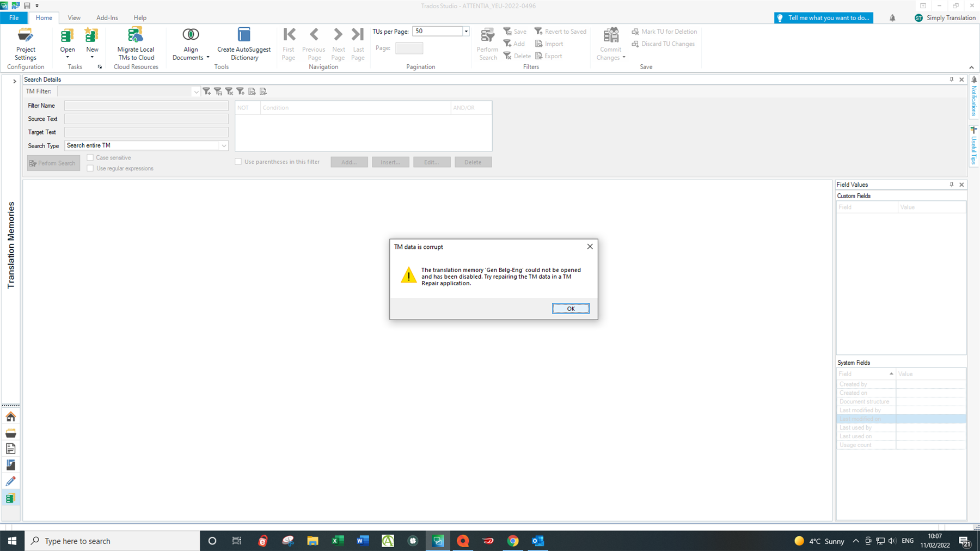Jump to Last Page icon
Image resolution: width=980 pixels, height=551 pixels.
click(358, 35)
